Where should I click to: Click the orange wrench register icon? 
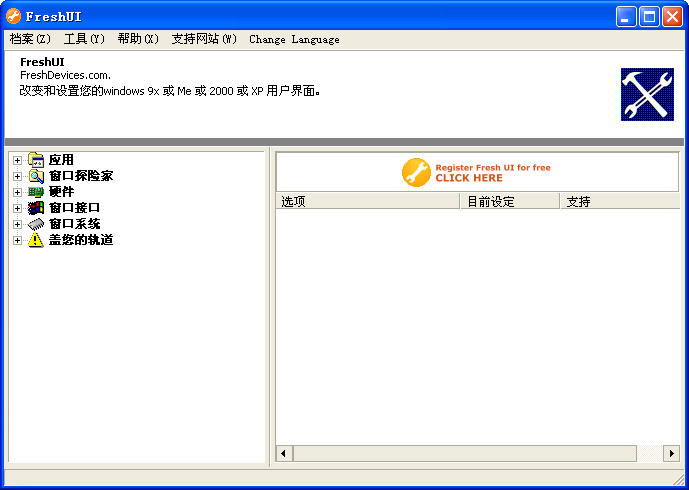point(416,172)
